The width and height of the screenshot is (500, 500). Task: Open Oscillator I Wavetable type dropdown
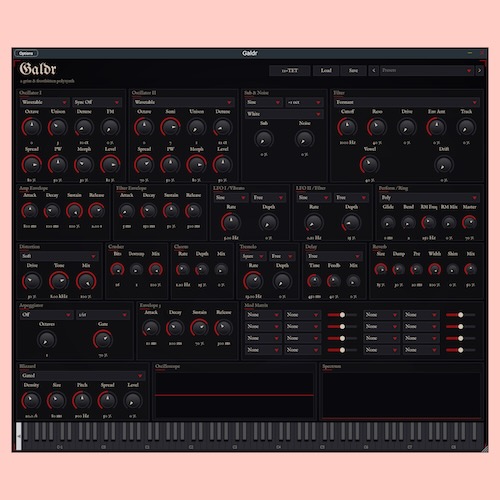[x=45, y=102]
